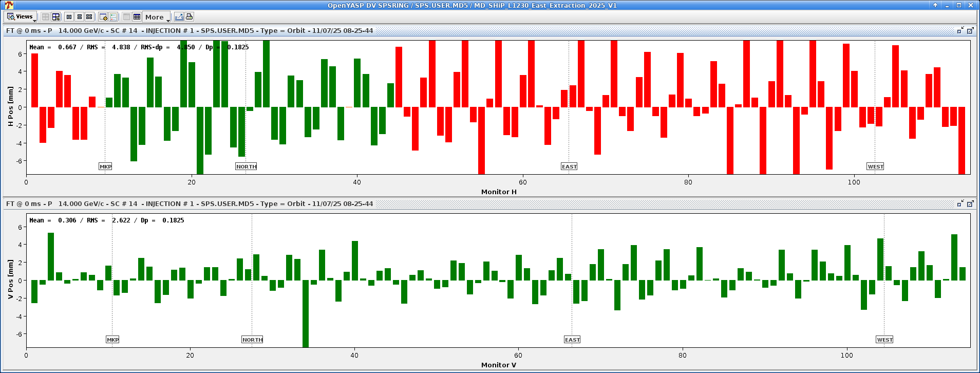Select the two-column layout icon
This screenshot has height=373, width=980.
pos(69,17)
